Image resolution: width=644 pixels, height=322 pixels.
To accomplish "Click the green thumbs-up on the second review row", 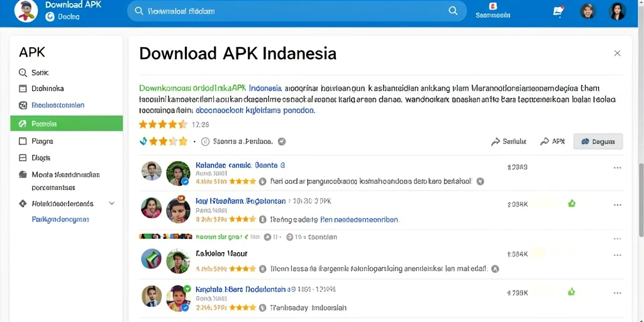I will 572,203.
